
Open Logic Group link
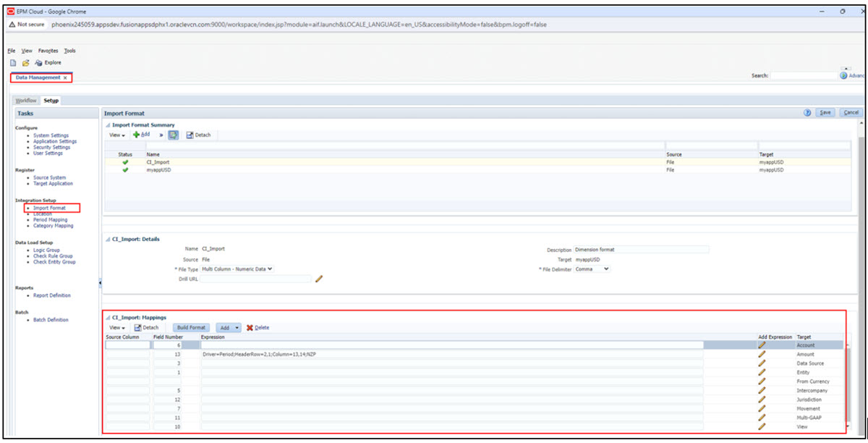point(46,250)
